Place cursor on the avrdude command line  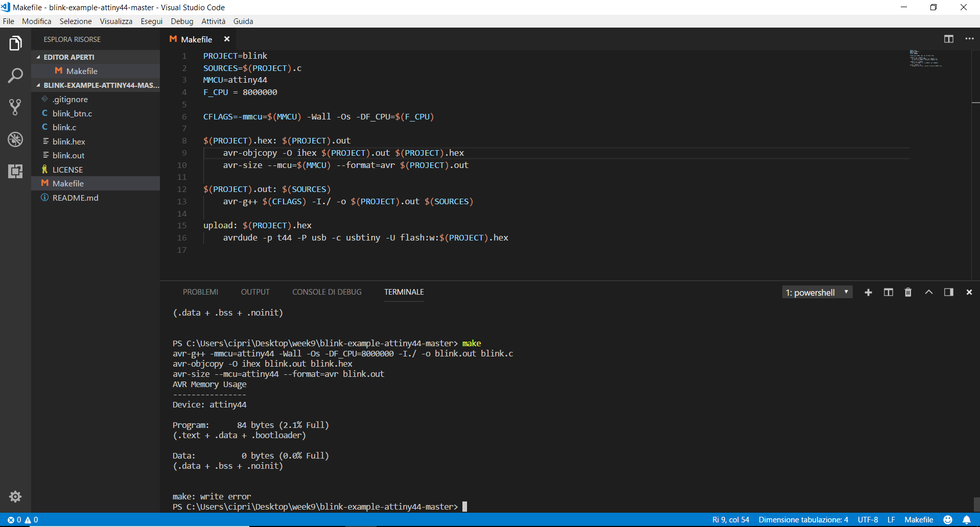click(365, 237)
